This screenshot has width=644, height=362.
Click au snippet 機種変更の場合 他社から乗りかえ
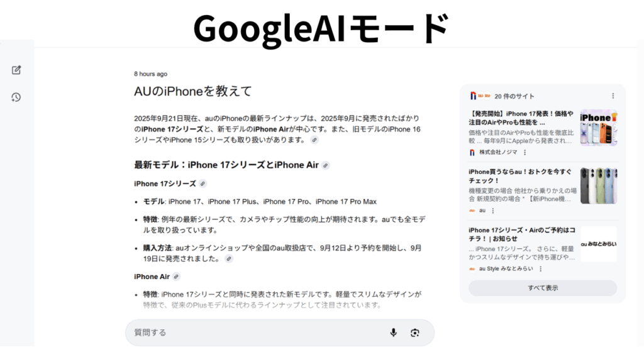(523, 195)
